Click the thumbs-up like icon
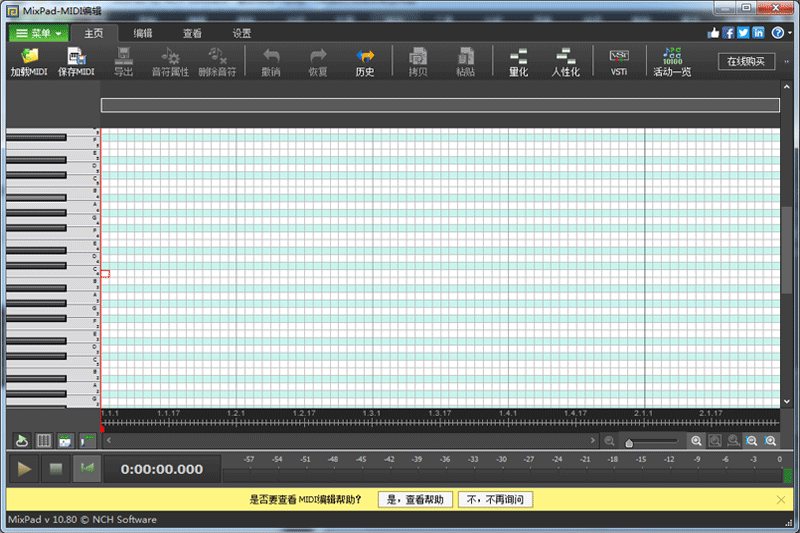The width and height of the screenshot is (800, 533). (x=713, y=33)
